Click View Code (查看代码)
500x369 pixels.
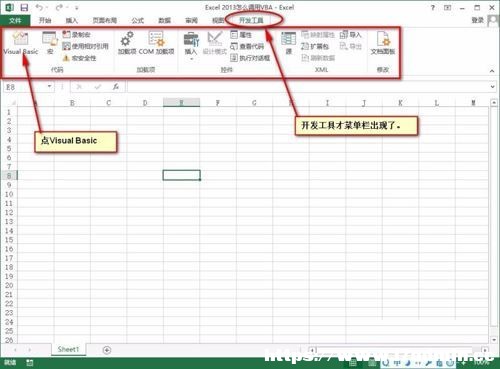coord(247,46)
